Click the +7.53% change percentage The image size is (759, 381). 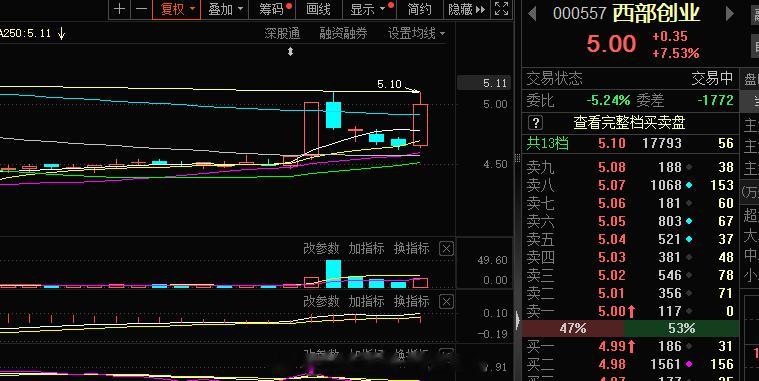click(675, 53)
